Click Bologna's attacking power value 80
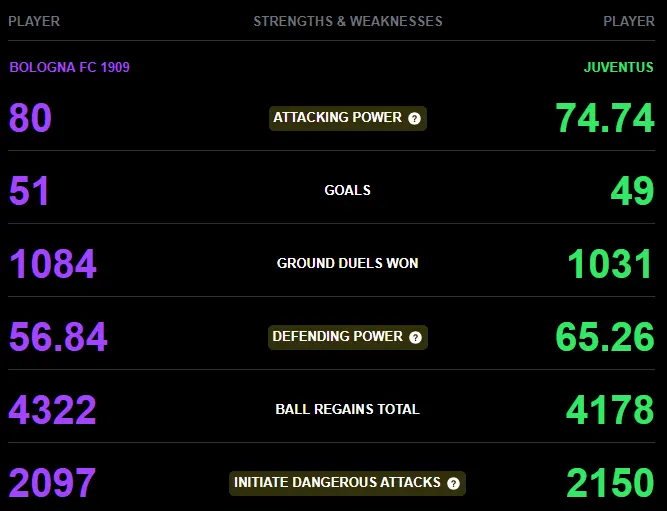 tap(30, 118)
